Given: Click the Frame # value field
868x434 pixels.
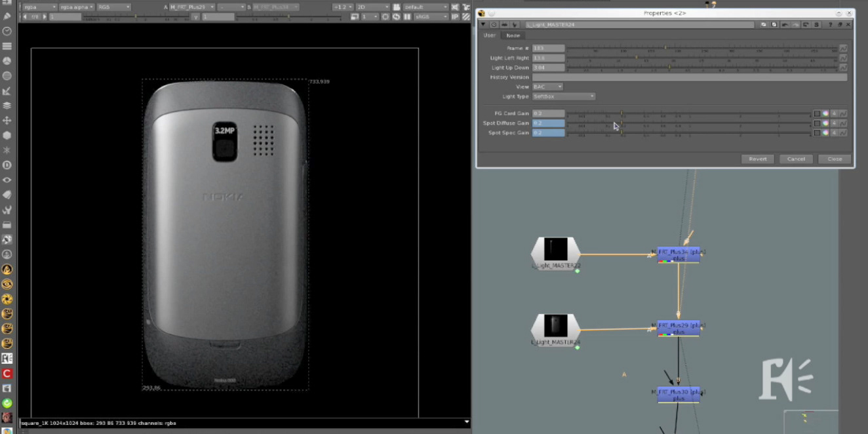Looking at the screenshot, I should 548,49.
